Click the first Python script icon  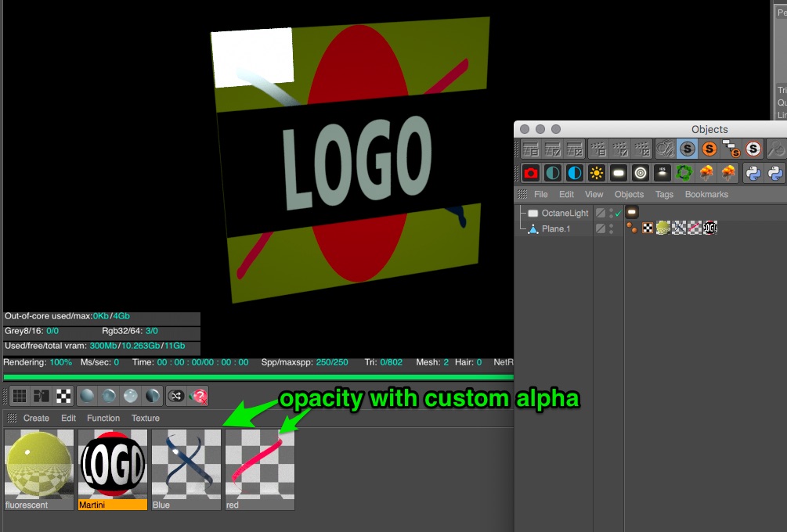point(753,174)
